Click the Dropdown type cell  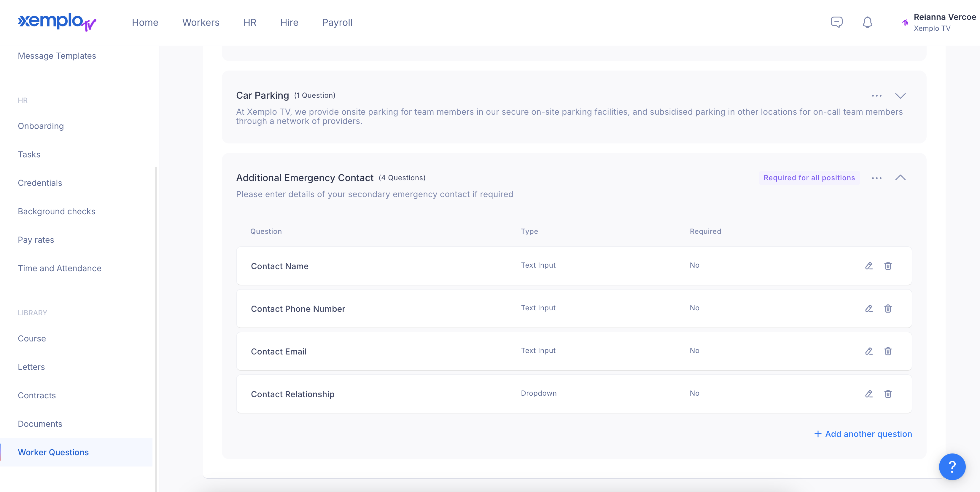point(538,393)
